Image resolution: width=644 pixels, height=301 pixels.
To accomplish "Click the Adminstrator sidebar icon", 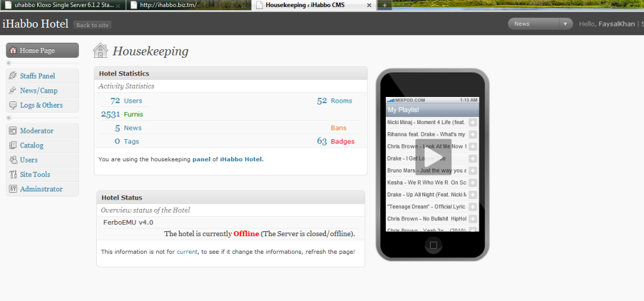I will tap(13, 189).
